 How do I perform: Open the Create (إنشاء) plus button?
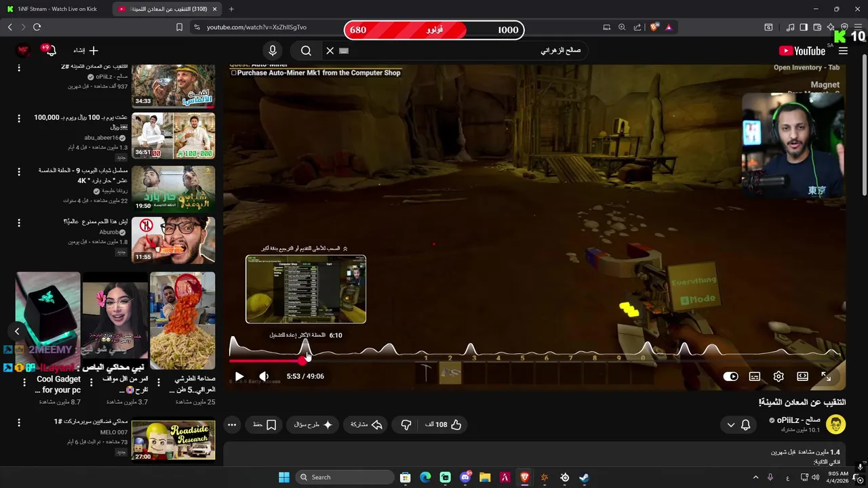point(86,51)
